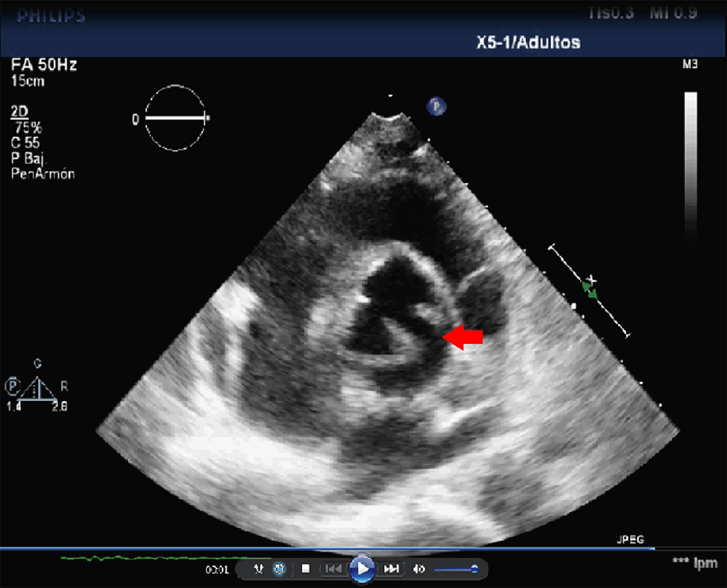Viewport: 727px width, 588px height.
Task: Select the 2D mode label
Action: coord(20,112)
